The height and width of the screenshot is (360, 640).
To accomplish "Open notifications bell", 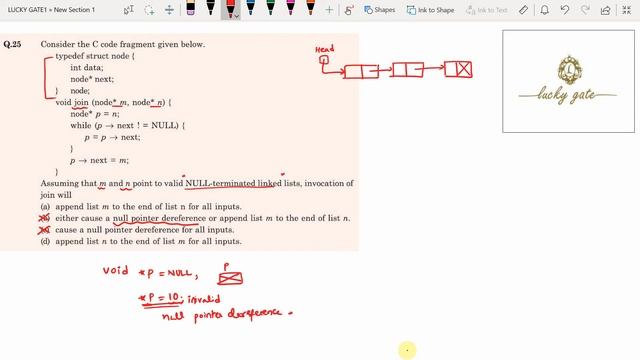I will coord(544,10).
